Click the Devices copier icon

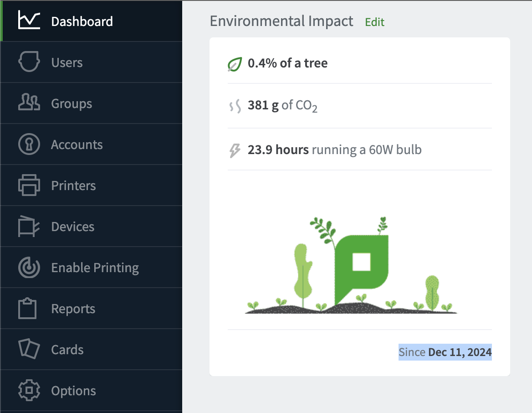tap(29, 227)
